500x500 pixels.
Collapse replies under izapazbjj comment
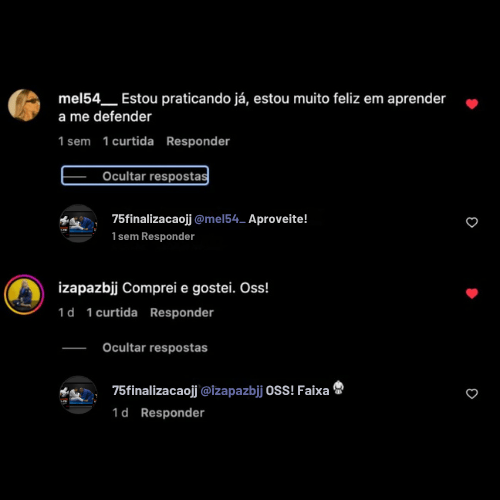coord(135,348)
